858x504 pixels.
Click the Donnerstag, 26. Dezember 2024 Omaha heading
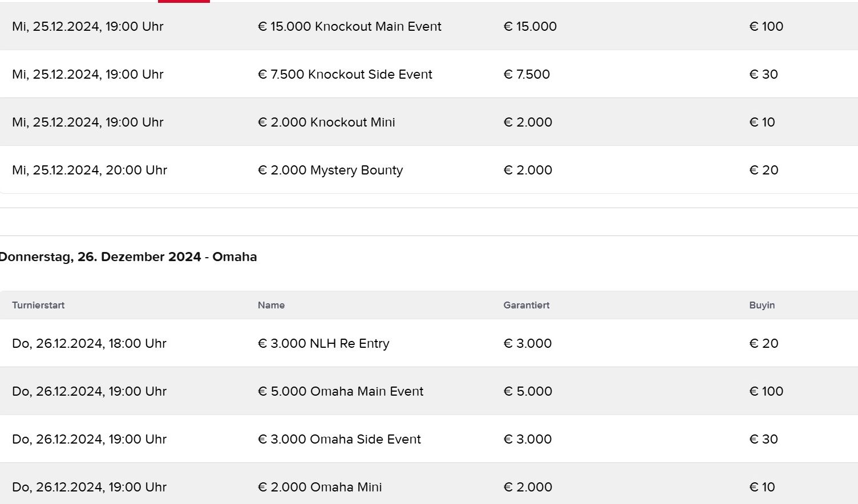[x=128, y=257]
